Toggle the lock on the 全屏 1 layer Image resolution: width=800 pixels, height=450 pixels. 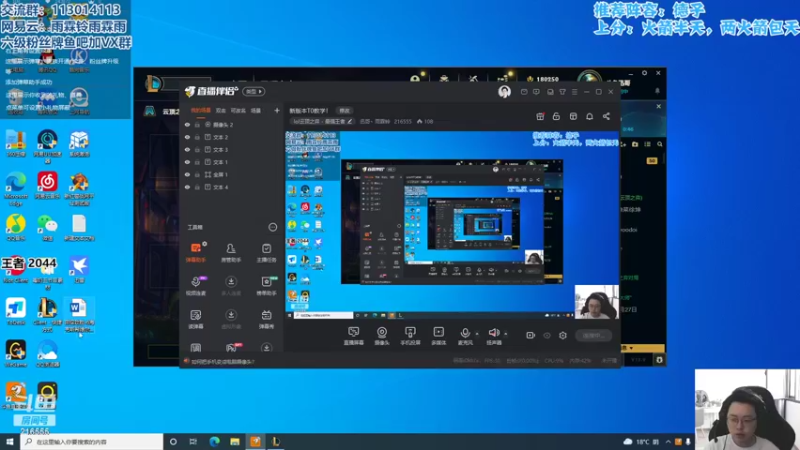pos(197,174)
